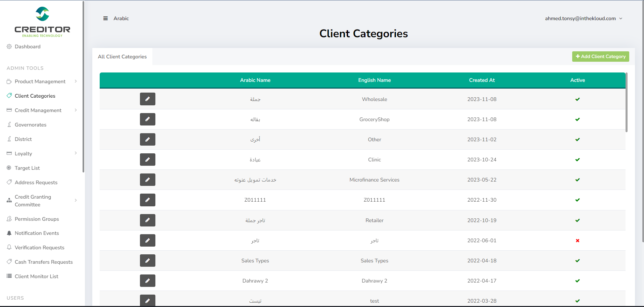Open edit for Microfinance Services row
The image size is (644, 307).
[147, 180]
